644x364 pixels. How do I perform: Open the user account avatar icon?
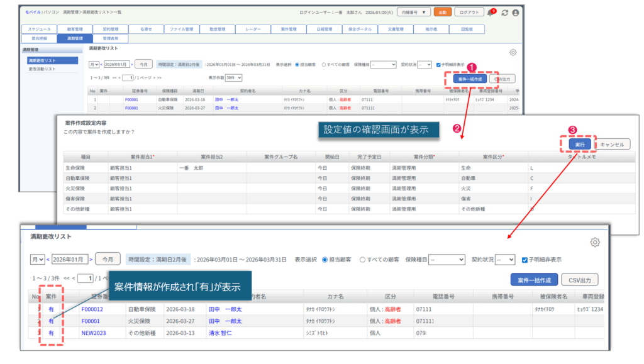pyautogui.click(x=516, y=13)
